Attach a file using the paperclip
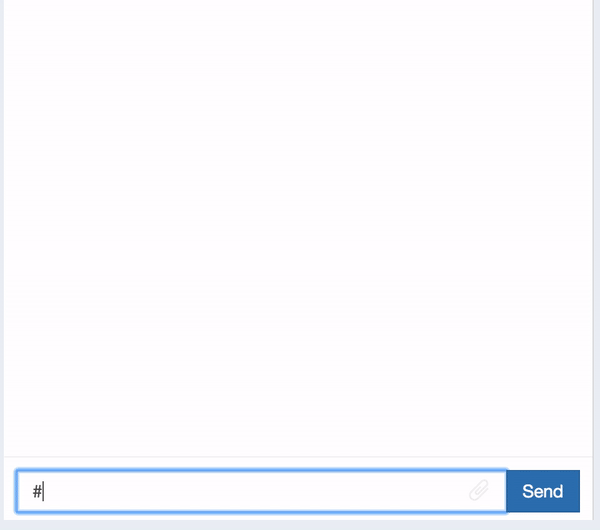The image size is (600, 530). pos(479,490)
